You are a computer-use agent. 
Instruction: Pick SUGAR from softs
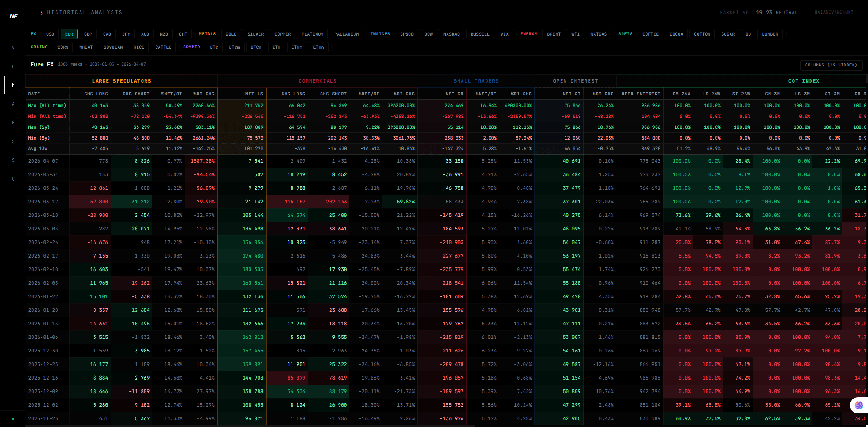tap(728, 34)
